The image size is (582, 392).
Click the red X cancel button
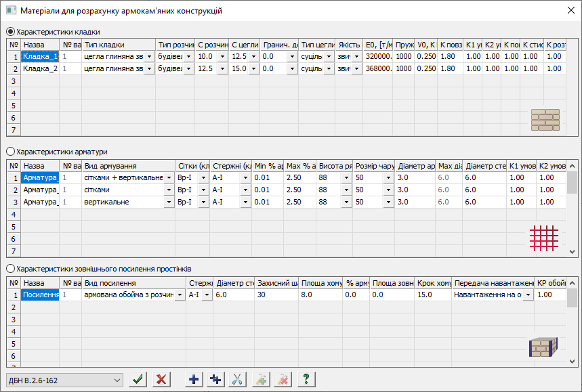click(x=161, y=379)
